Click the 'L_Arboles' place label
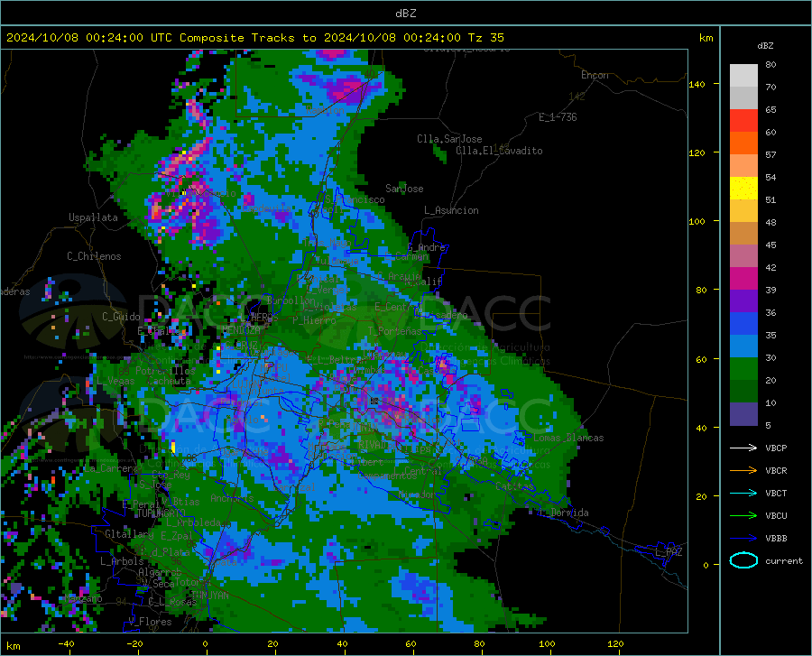This screenshot has height=656, width=812. point(122,561)
